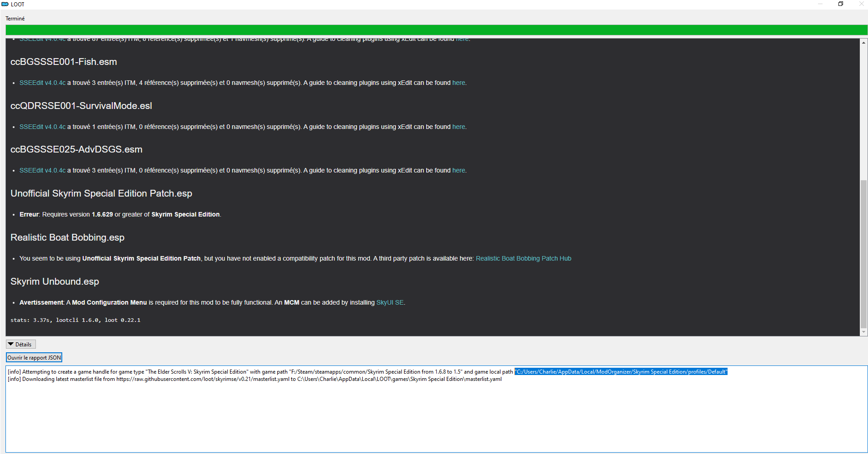Follow the "here" cleaning guide link under ccBGSSSE001-Fish.esm

(459, 83)
